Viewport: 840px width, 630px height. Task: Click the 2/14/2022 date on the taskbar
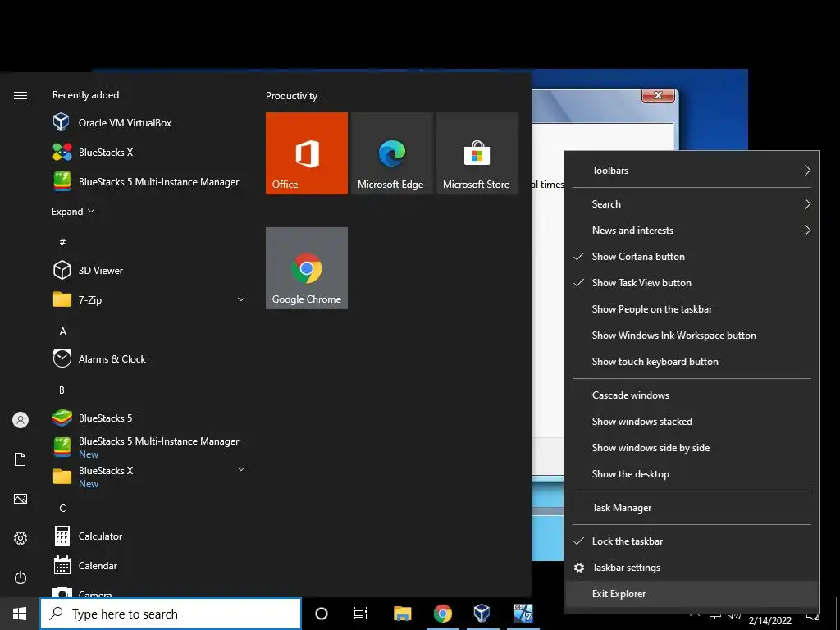[769, 621]
